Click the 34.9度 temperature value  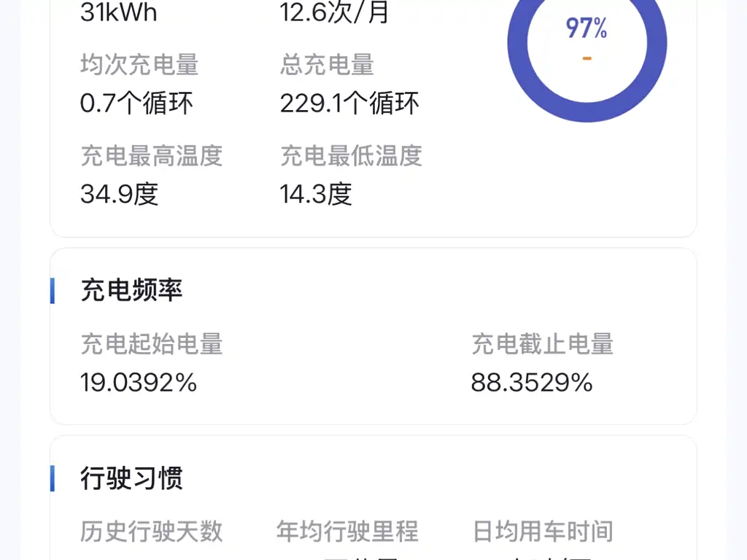tap(119, 194)
